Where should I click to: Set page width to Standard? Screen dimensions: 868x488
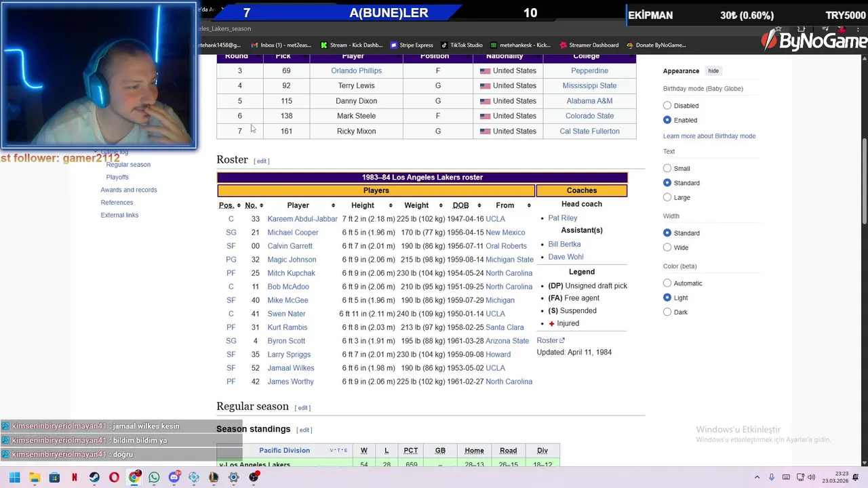click(667, 233)
